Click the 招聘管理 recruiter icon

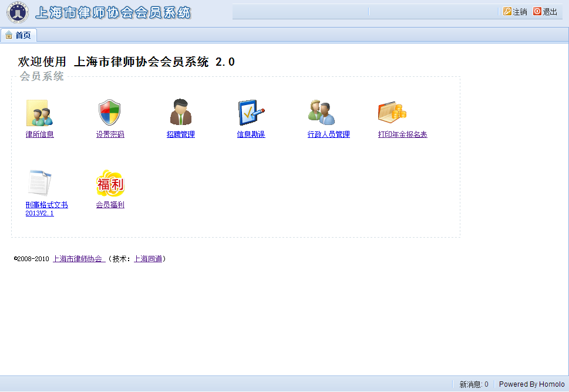click(180, 113)
